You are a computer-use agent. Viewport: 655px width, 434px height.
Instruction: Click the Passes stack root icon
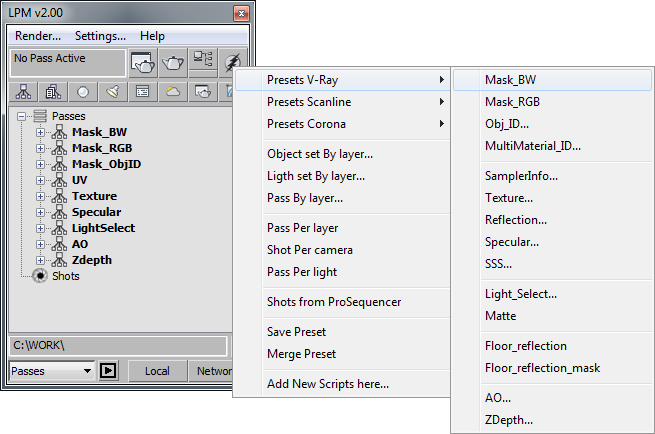40,116
